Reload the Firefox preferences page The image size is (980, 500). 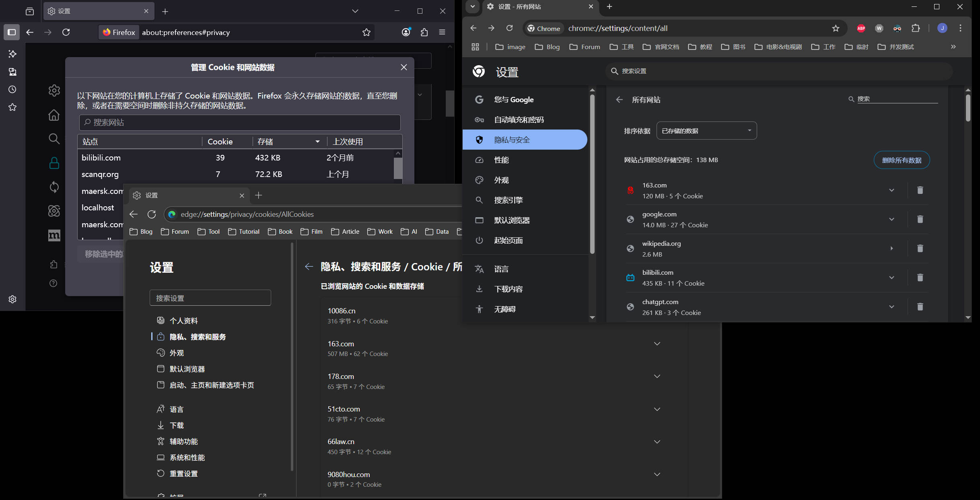click(x=66, y=32)
